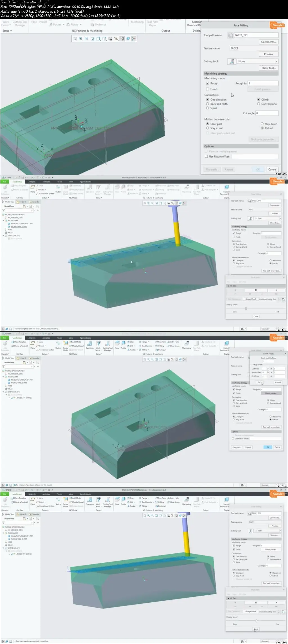288x644 pixels.
Task: Switch to the Annotate tab in the bottom frame
Action: (46, 494)
